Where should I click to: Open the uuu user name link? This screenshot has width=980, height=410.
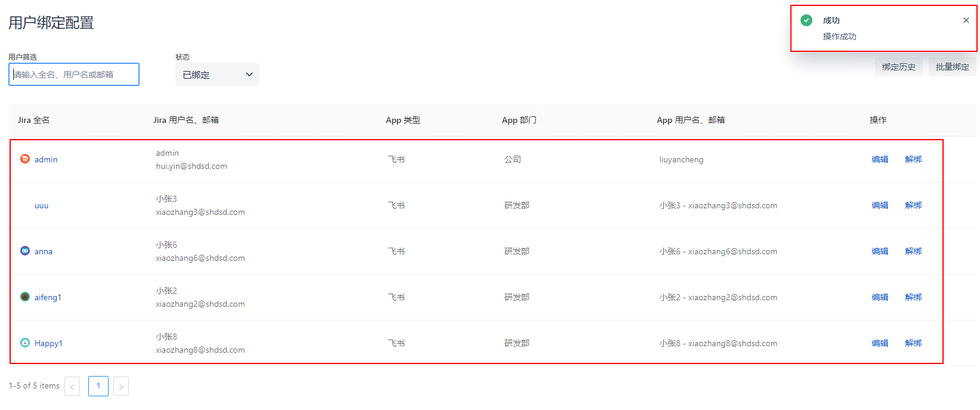click(41, 205)
